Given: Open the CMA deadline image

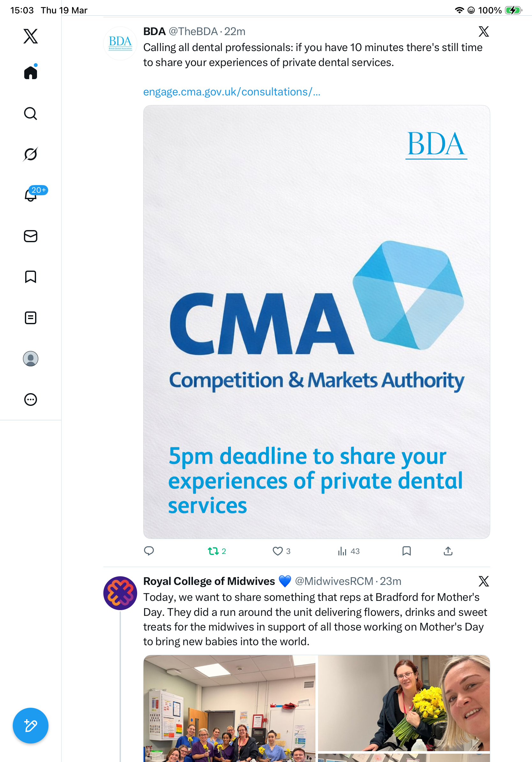Looking at the screenshot, I should pyautogui.click(x=316, y=322).
